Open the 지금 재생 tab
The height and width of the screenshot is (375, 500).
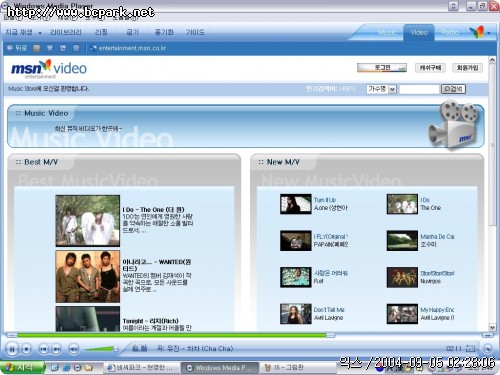19,32
